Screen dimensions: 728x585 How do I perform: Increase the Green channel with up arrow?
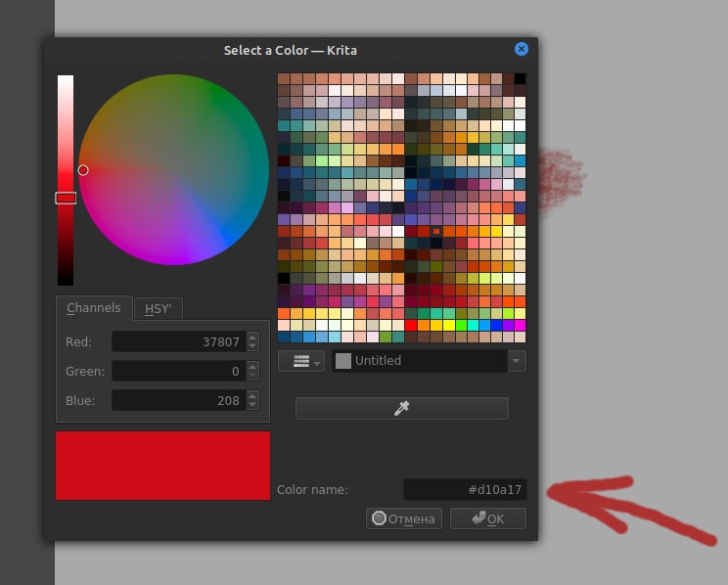(x=252, y=366)
